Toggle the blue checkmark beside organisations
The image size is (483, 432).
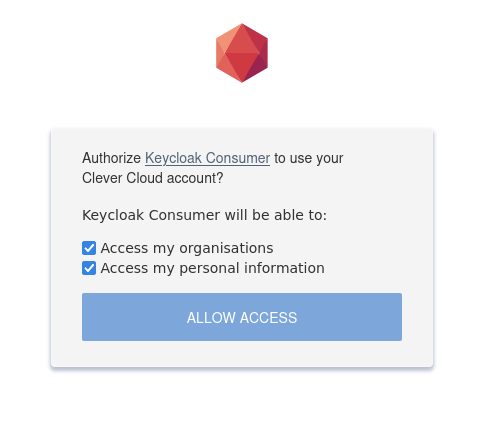89,248
